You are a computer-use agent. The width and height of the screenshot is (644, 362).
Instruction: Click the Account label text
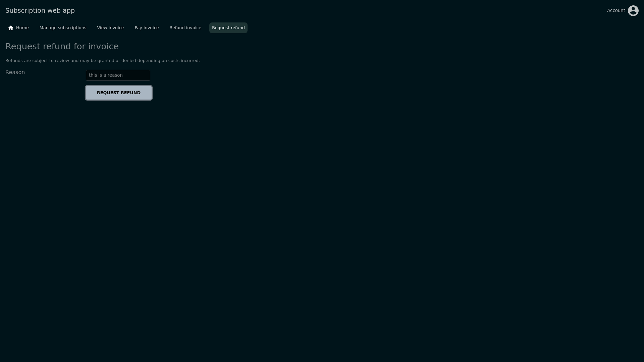(x=616, y=11)
